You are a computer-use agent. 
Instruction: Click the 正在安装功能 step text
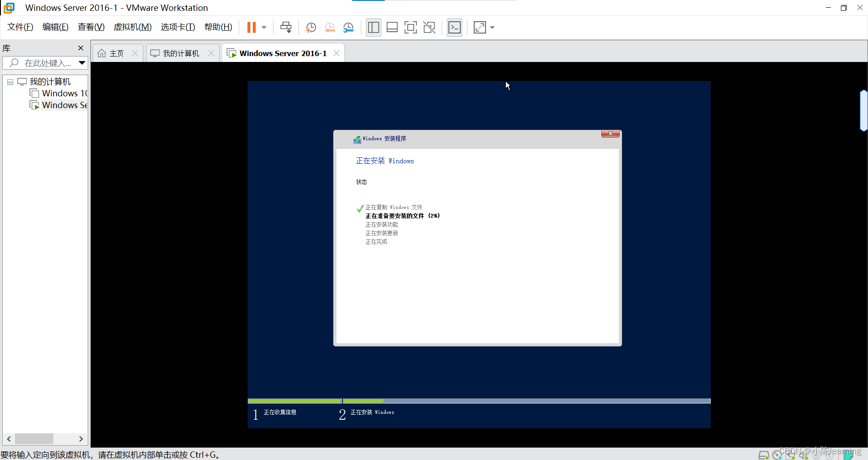tap(382, 224)
